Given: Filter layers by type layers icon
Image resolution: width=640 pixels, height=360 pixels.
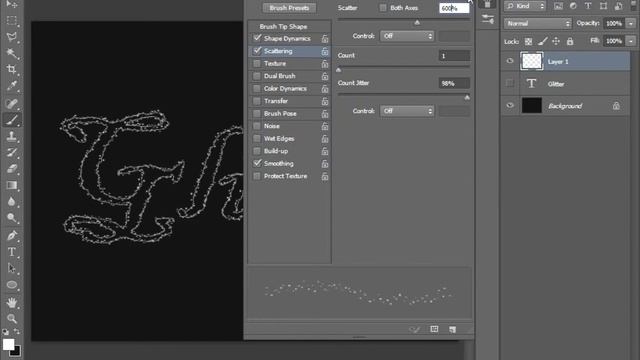Looking at the screenshot, I should (x=588, y=6).
